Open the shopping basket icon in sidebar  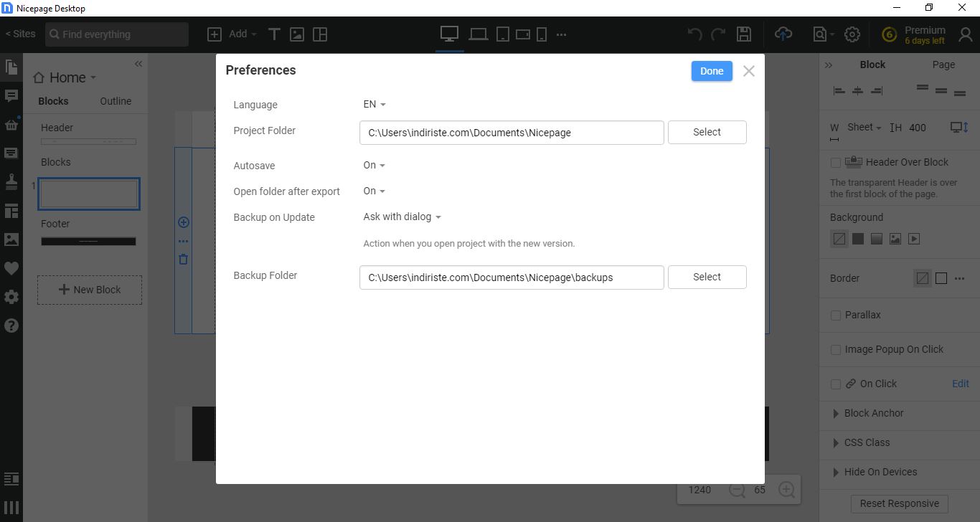pyautogui.click(x=11, y=124)
